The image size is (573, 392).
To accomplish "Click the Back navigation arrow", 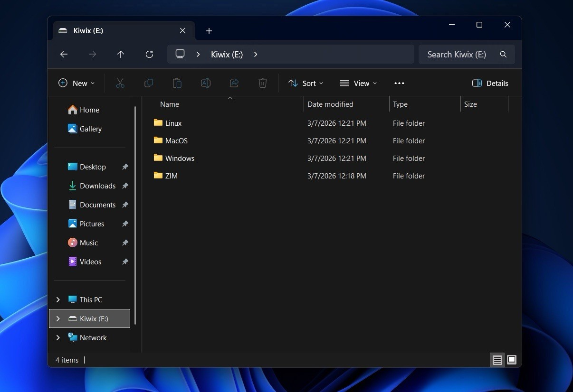I will pyautogui.click(x=64, y=55).
